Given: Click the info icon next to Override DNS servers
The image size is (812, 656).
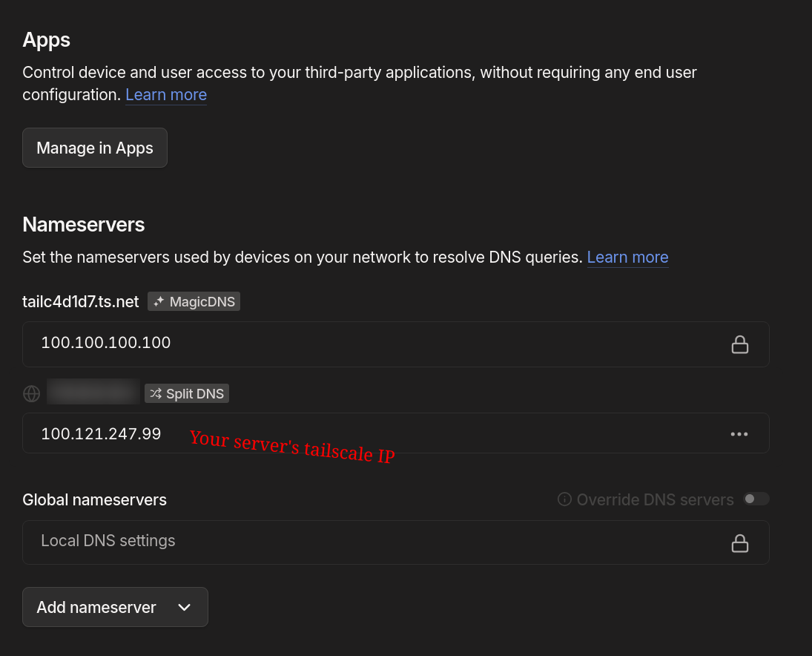Looking at the screenshot, I should [564, 499].
